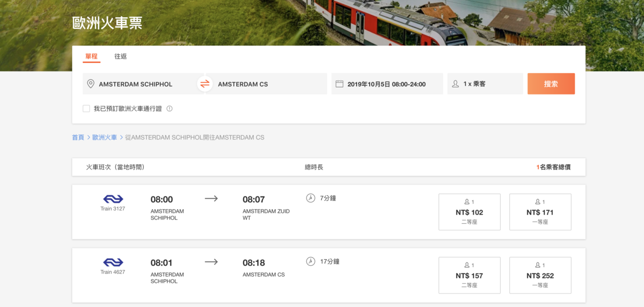Screen dimensions: 644x307
Task: Click the clock icon beside 7分鐘 duration
Action: click(310, 198)
